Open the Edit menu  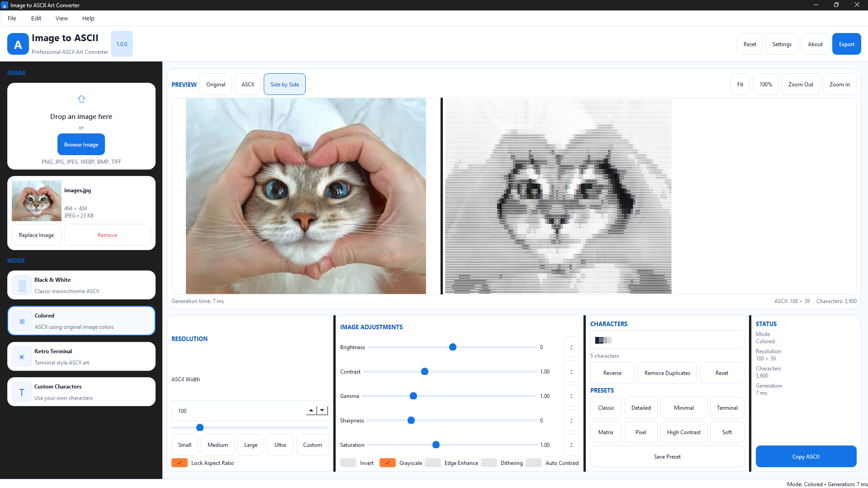point(36,19)
